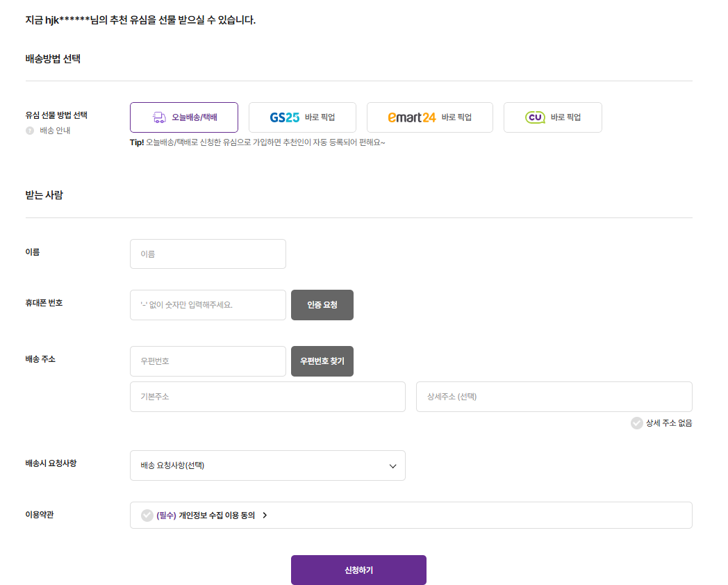The height and width of the screenshot is (585, 728).
Task: Check the 상세 주소 없음 checkbox
Action: tap(636, 423)
